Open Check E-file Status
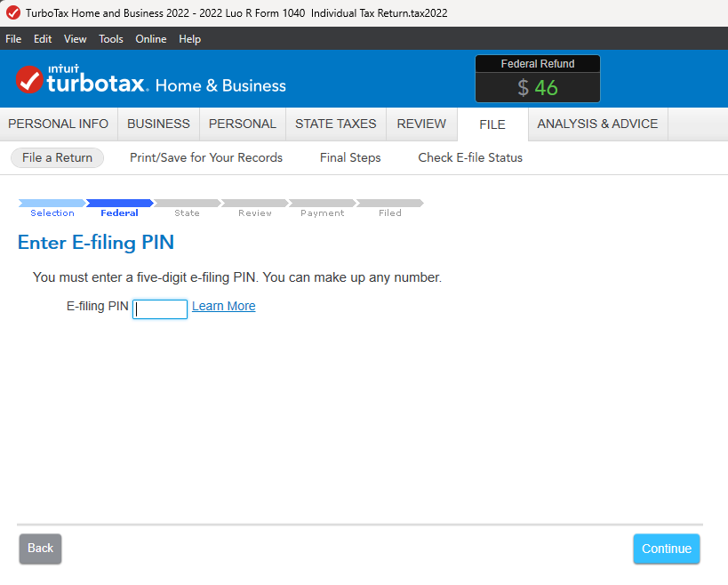 (470, 158)
